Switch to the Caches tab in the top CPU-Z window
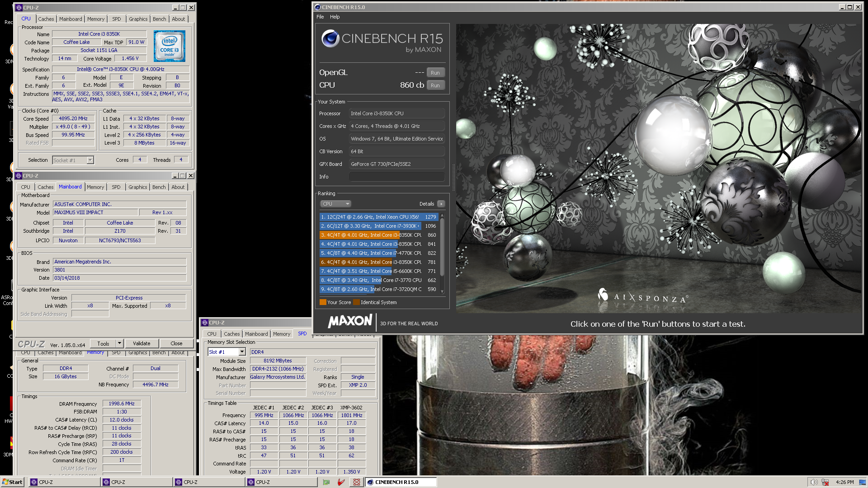 tap(46, 19)
